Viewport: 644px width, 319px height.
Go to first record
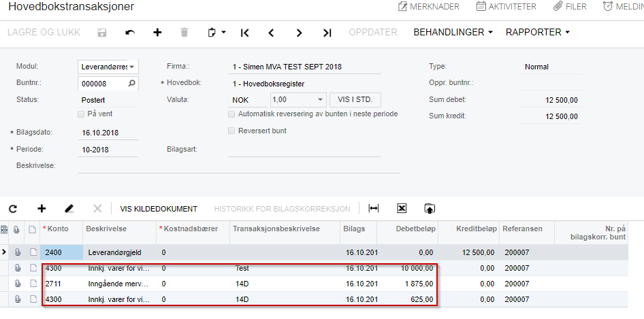(x=245, y=33)
